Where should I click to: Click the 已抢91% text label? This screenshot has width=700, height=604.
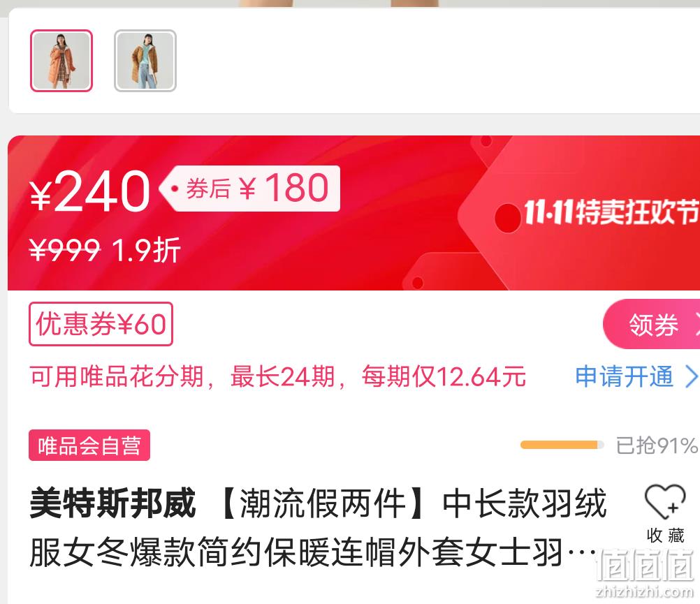coord(656,445)
